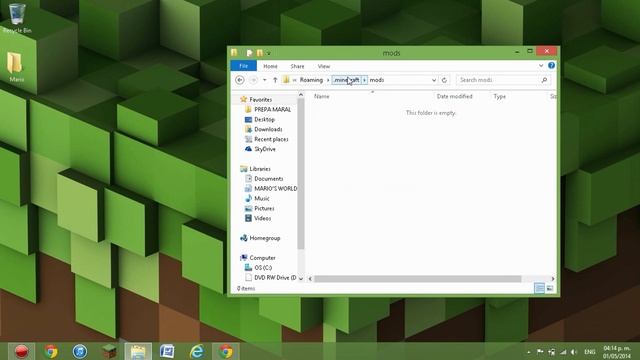This screenshot has width=640, height=360.
Task: Open Explorer Help question mark
Action: click(551, 65)
